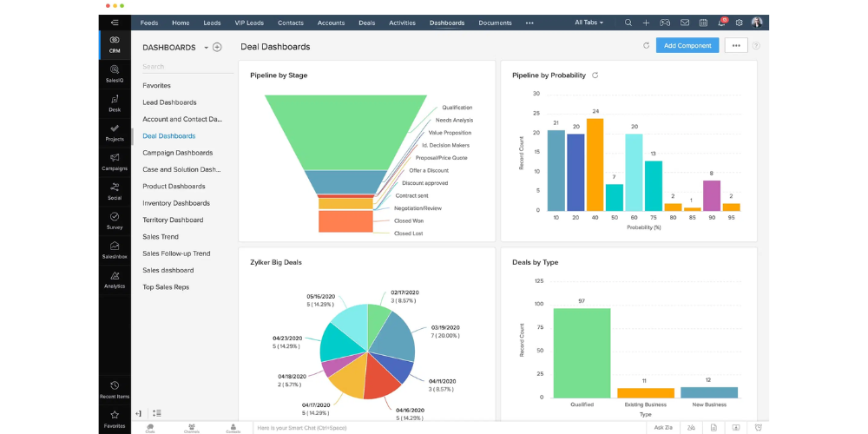Open the mail icon in top bar

click(x=685, y=23)
